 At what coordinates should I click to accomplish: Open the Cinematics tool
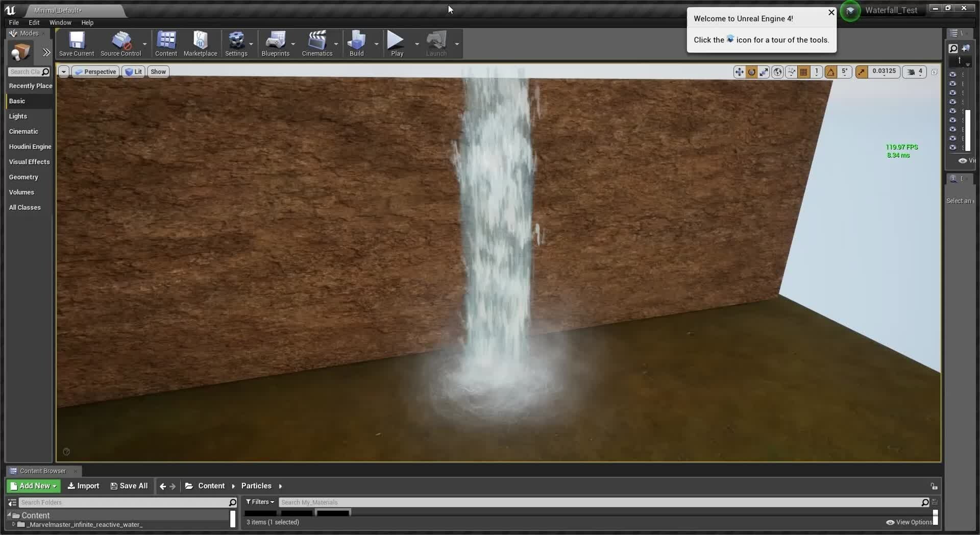tap(316, 43)
